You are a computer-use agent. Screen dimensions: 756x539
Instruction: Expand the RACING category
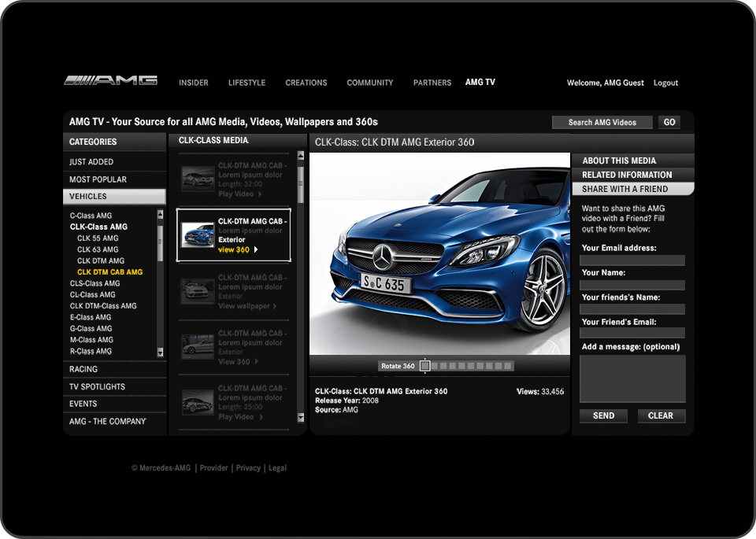(114, 369)
